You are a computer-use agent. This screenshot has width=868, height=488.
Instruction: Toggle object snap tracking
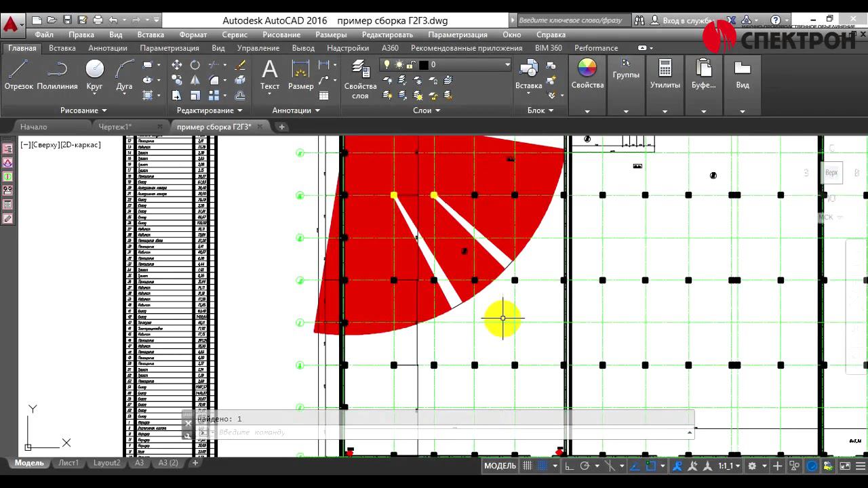[635, 466]
